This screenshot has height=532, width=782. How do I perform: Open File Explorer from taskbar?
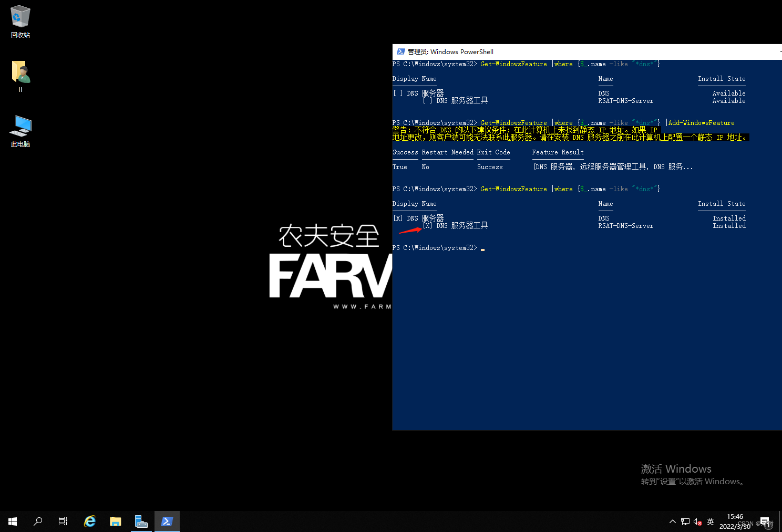[x=116, y=521]
